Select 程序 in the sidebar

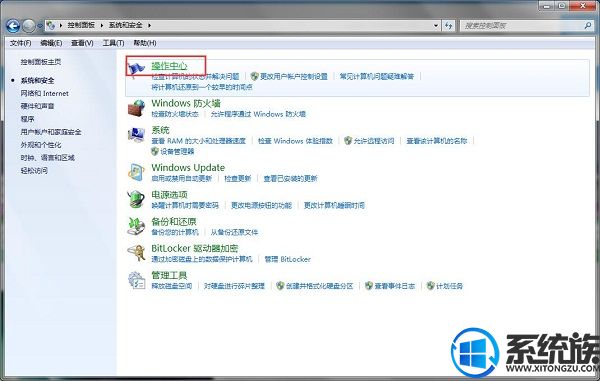27,119
